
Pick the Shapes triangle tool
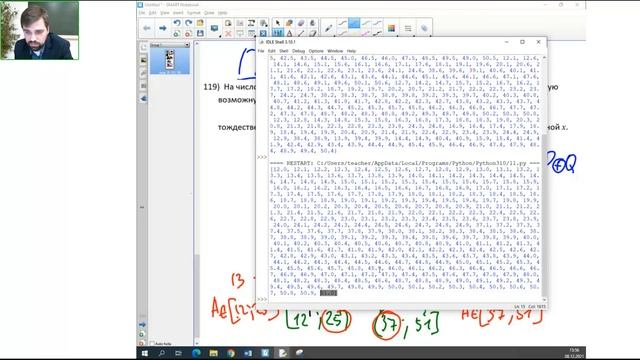[289, 33]
